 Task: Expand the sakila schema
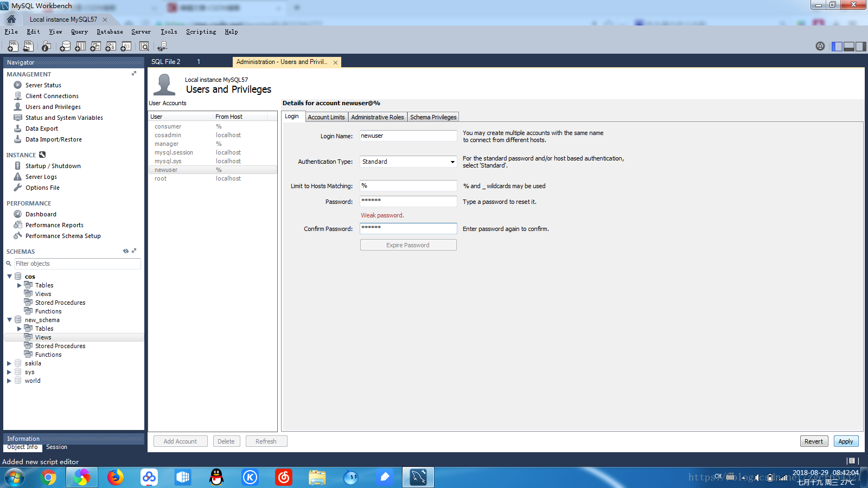point(9,363)
